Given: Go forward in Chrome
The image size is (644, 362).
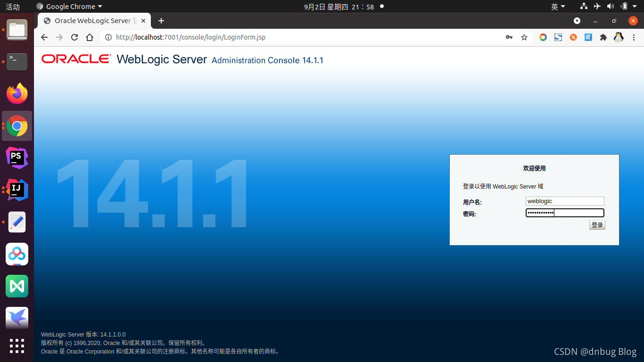Looking at the screenshot, I should pyautogui.click(x=59, y=37).
